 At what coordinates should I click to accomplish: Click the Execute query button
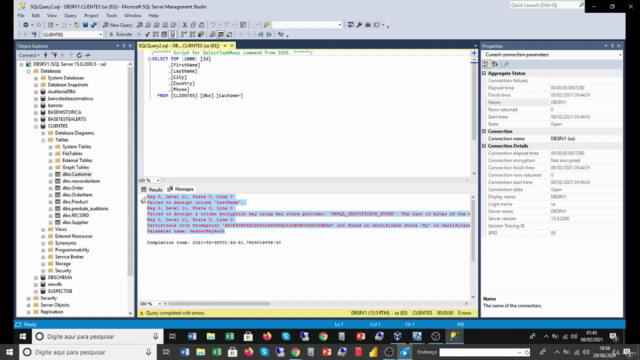120,34
